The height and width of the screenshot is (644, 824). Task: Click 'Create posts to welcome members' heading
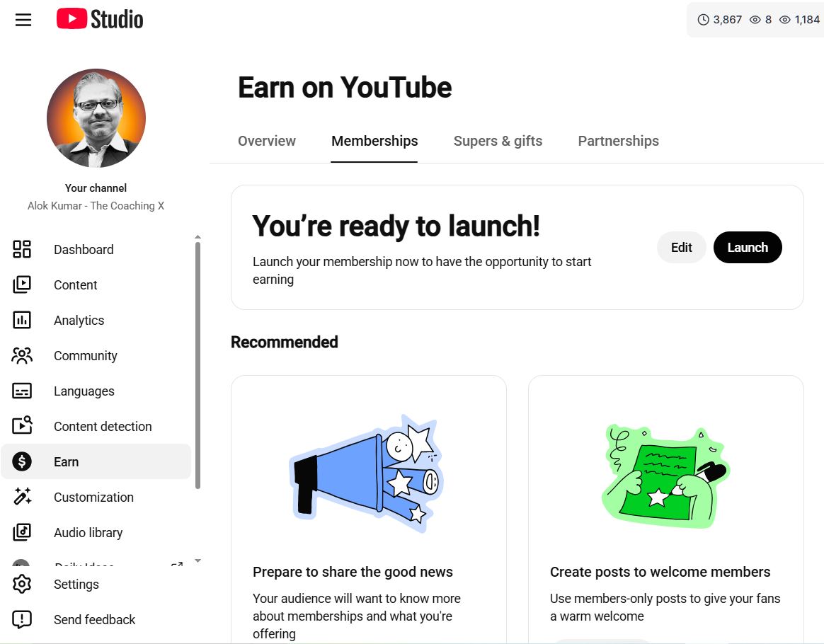coord(660,572)
